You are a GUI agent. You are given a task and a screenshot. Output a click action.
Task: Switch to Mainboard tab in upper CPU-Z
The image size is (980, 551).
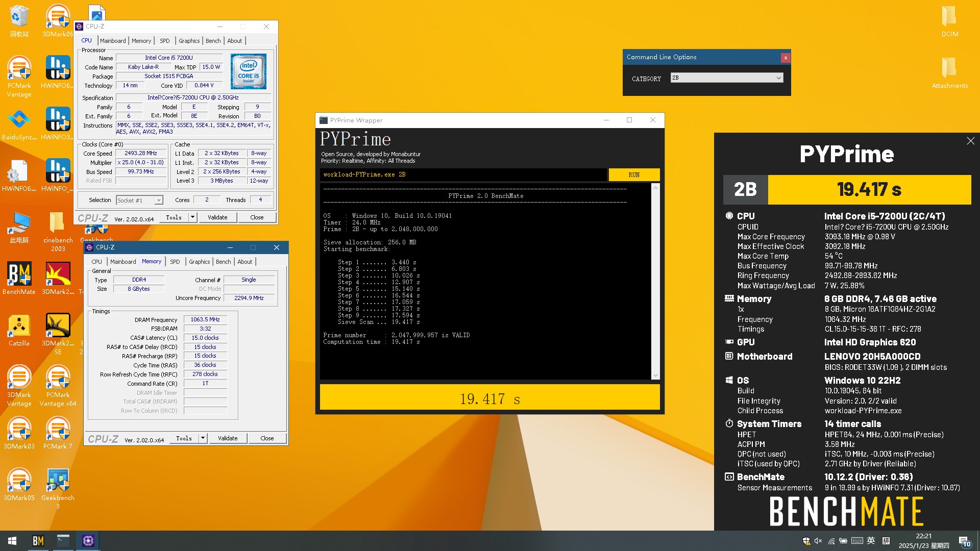pos(113,41)
